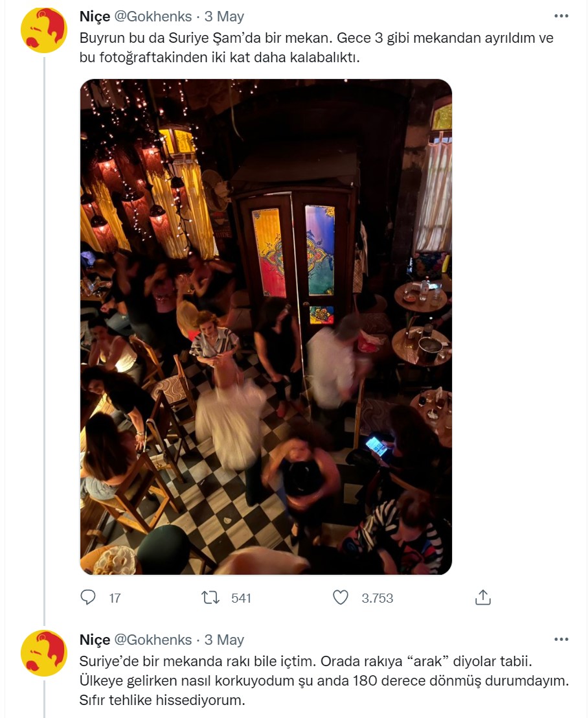The image size is (588, 718).
Task: Open the '3 May' timestamp of the second tweet
Action: tap(223, 639)
